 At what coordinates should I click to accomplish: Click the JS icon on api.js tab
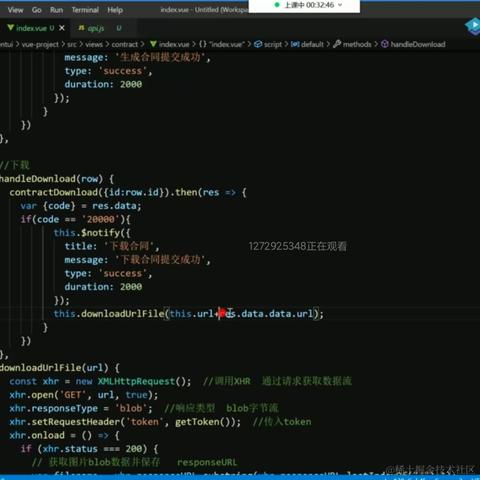81,28
